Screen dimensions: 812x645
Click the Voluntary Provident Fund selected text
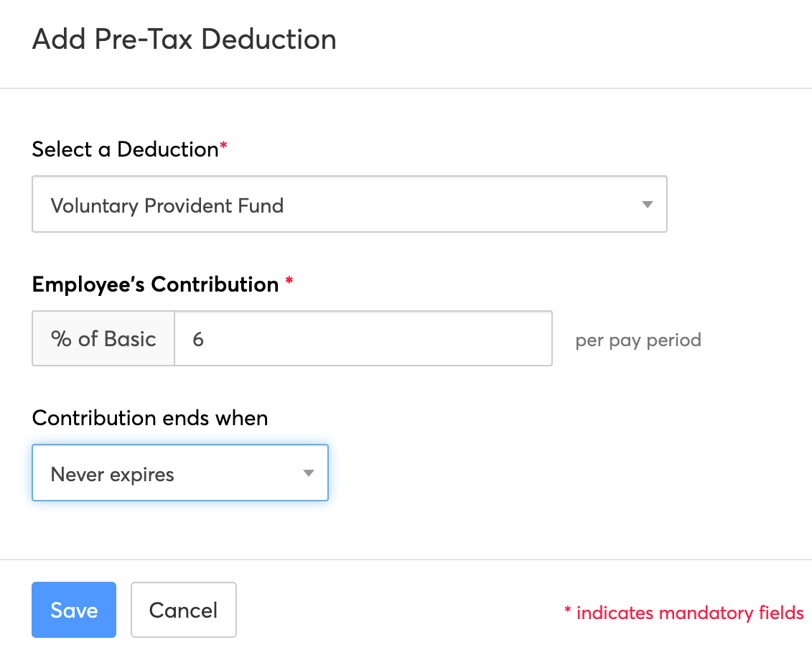167,205
